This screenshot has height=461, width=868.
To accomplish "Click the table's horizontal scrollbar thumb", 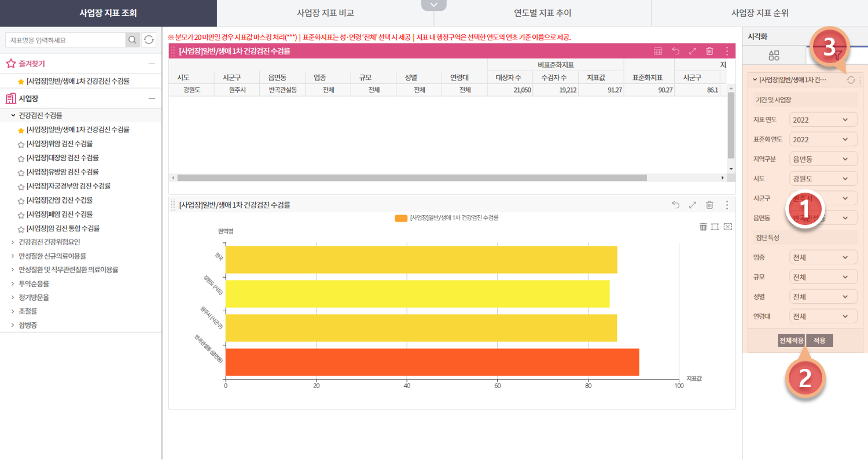I will tap(412, 178).
